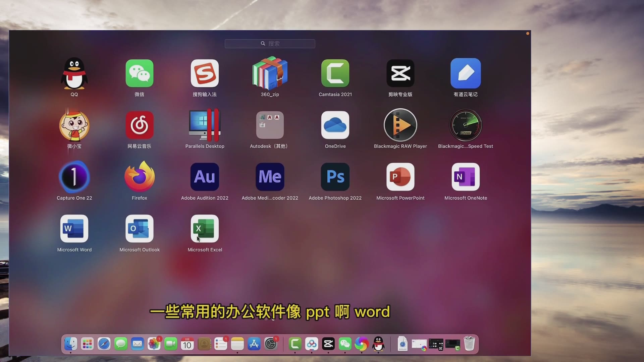Screen dimensions: 644x362
Task: Launch 剪映专业版 from Launchpad grid
Action: point(400,73)
